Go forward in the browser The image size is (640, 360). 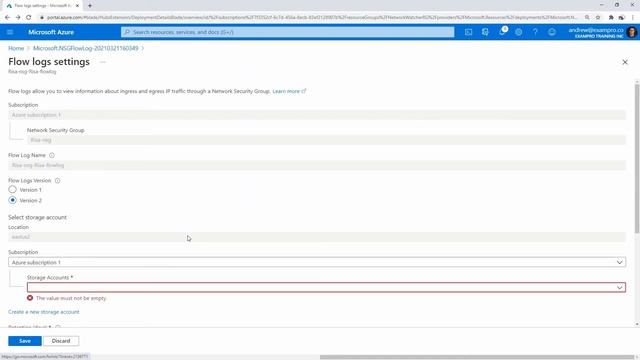click(x=18, y=18)
